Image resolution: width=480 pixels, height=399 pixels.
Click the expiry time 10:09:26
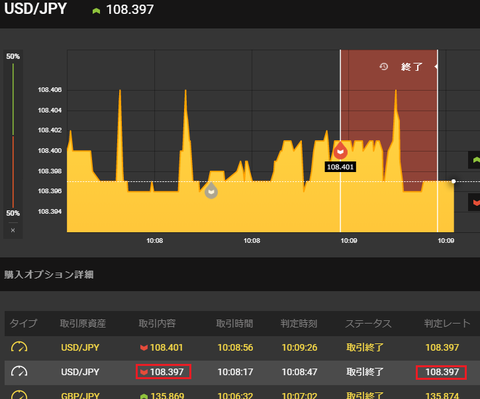click(299, 348)
